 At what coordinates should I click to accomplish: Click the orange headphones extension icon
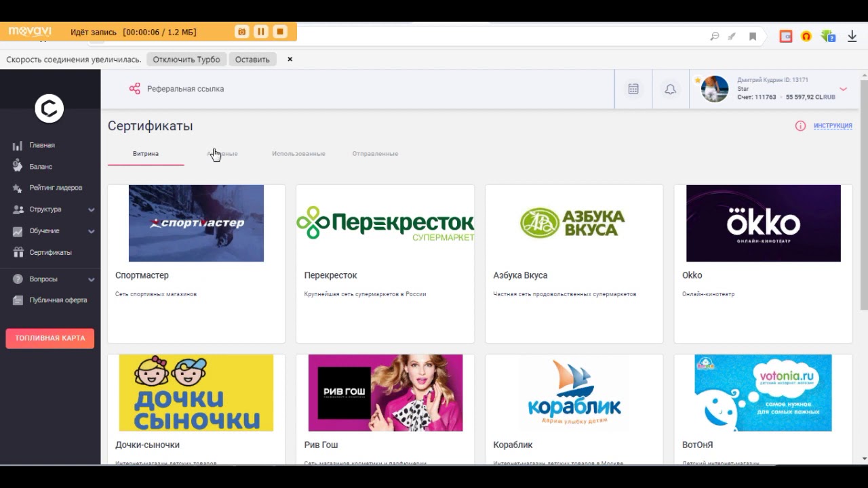806,37
